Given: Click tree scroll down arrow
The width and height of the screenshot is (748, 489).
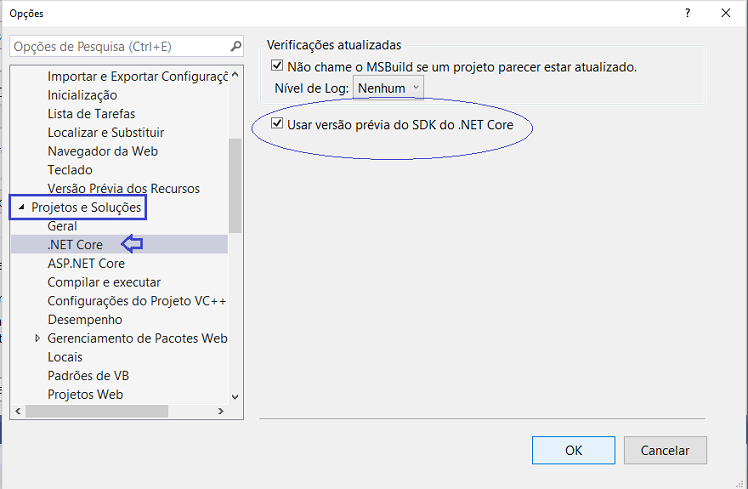Looking at the screenshot, I should pos(235,396).
